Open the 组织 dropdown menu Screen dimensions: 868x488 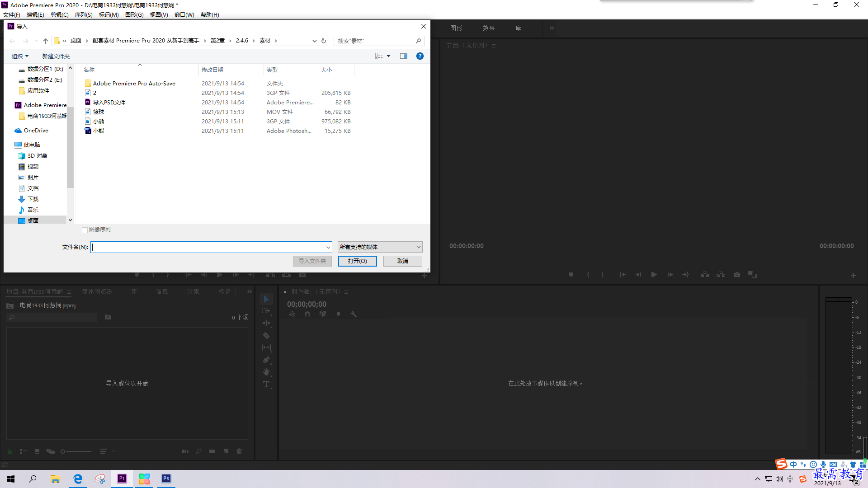(20, 56)
